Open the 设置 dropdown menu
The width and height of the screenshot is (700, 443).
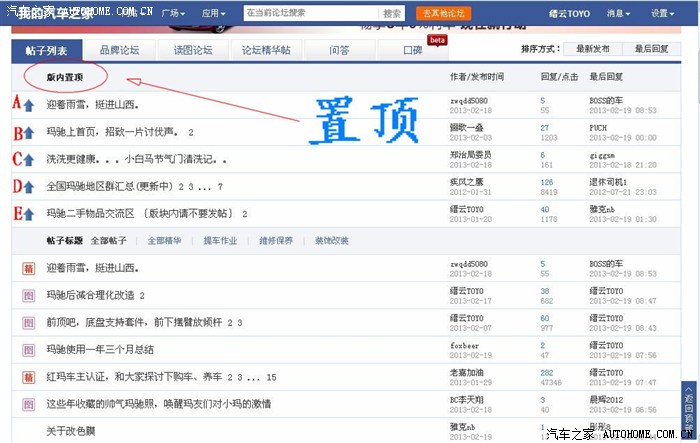(x=662, y=13)
